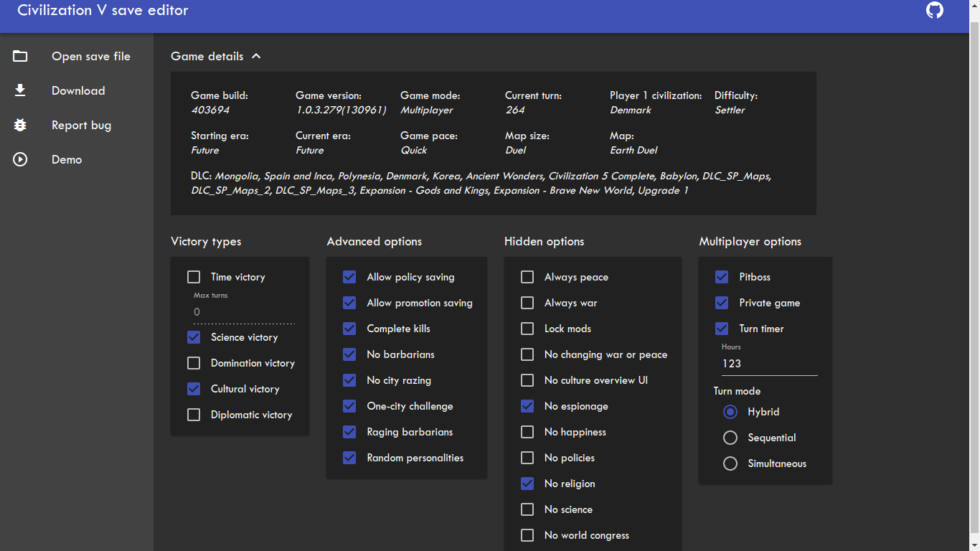Open the GitHub repository icon
980x551 pixels.
pos(934,10)
